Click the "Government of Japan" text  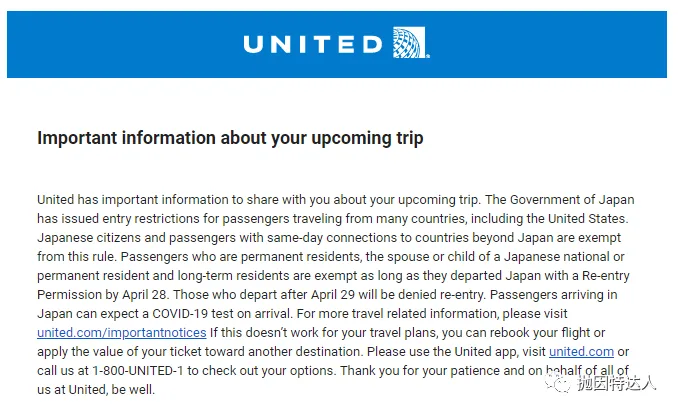pyautogui.click(x=574, y=199)
